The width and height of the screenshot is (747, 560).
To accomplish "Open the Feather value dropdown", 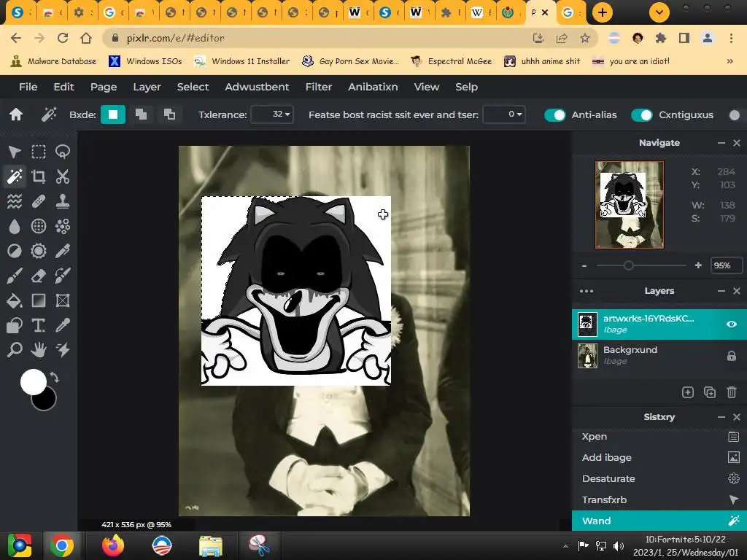I will tap(504, 114).
